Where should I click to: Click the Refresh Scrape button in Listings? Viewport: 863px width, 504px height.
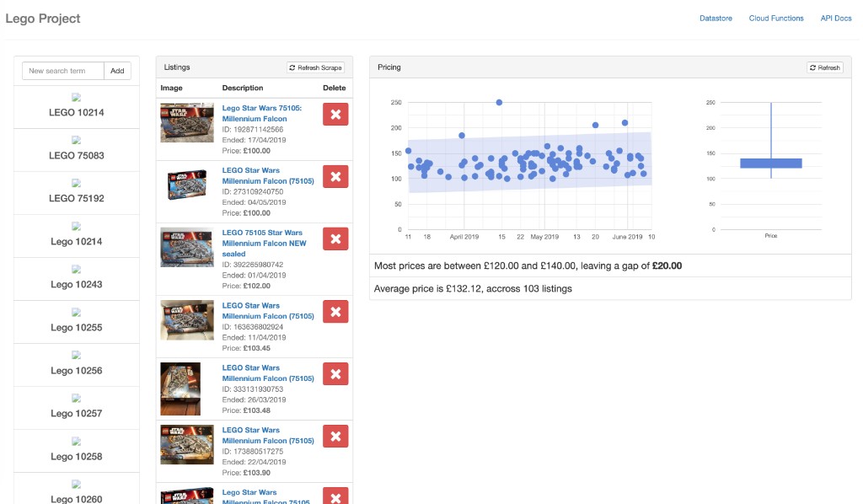point(315,67)
